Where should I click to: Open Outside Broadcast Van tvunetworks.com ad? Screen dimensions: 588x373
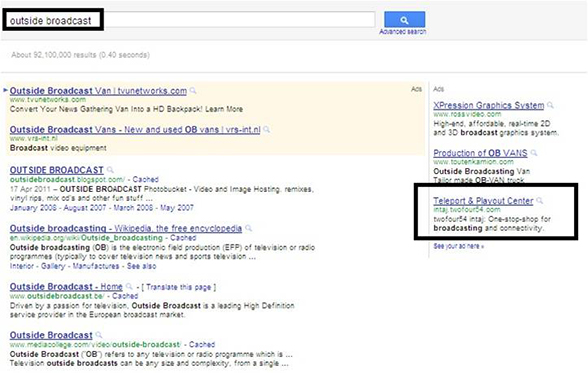point(98,91)
